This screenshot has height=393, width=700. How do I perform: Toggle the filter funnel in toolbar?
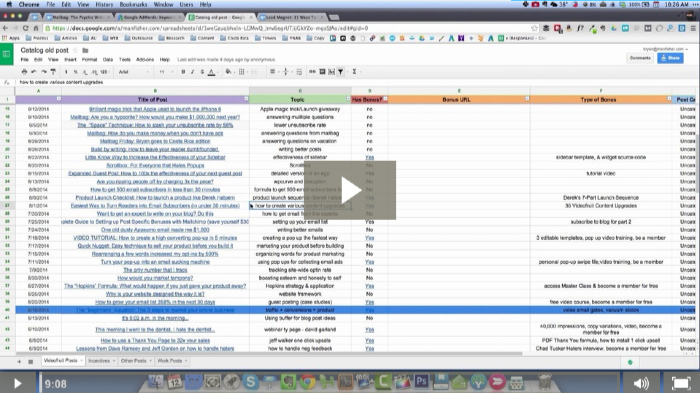point(341,71)
